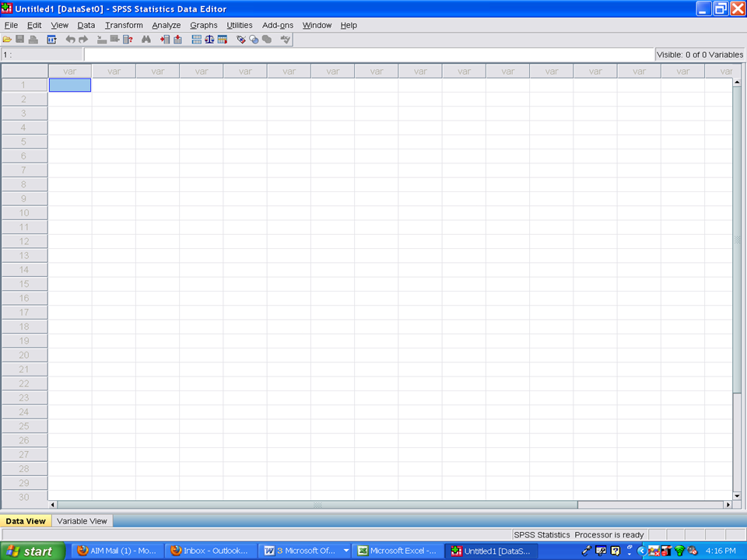Screen dimensions: 747x560
Task: Click the Insert Cases toolbar icon
Action: 165,40
